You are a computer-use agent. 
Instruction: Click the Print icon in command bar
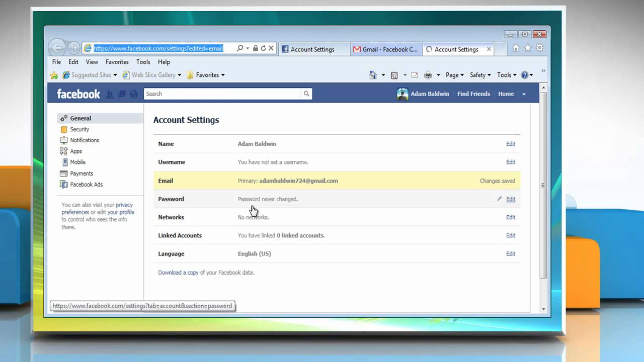click(x=428, y=75)
